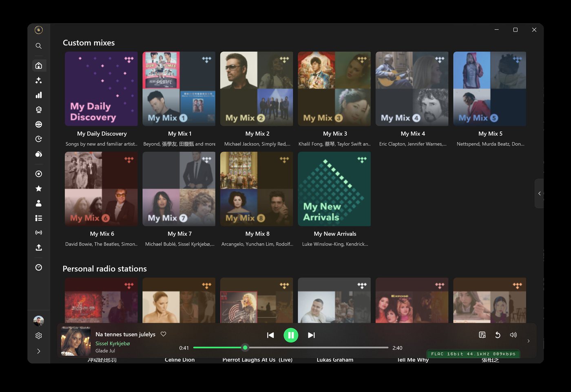Click 'David Bowie, The Beatles, Simon..' subtitle

101,244
